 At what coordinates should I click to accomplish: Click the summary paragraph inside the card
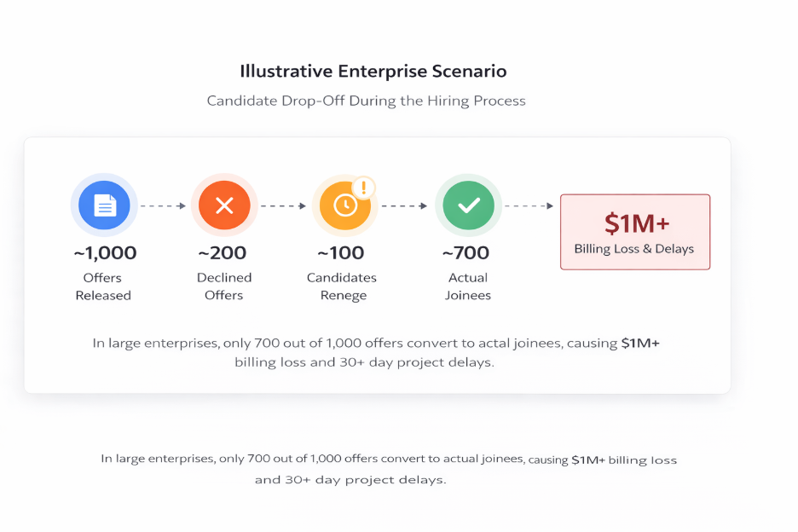coord(376,352)
